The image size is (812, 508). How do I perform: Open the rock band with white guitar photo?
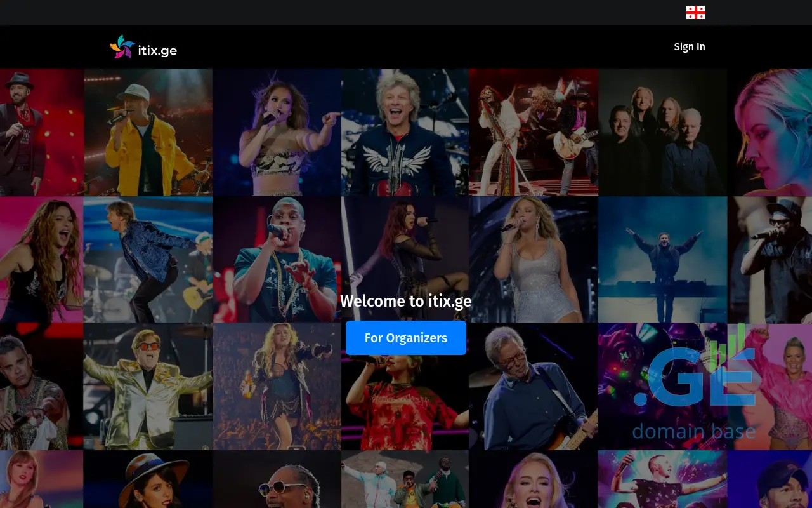[534, 132]
